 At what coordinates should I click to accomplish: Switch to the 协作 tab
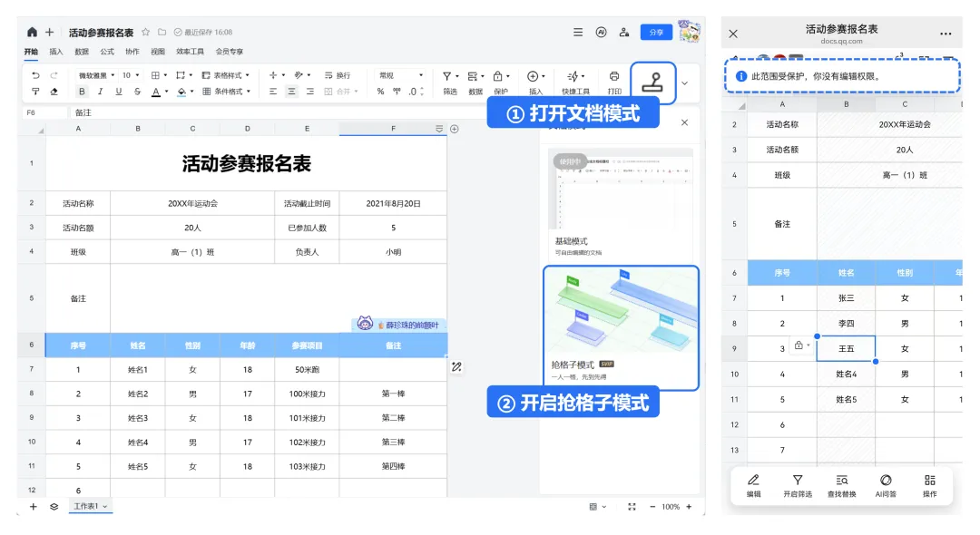click(132, 52)
